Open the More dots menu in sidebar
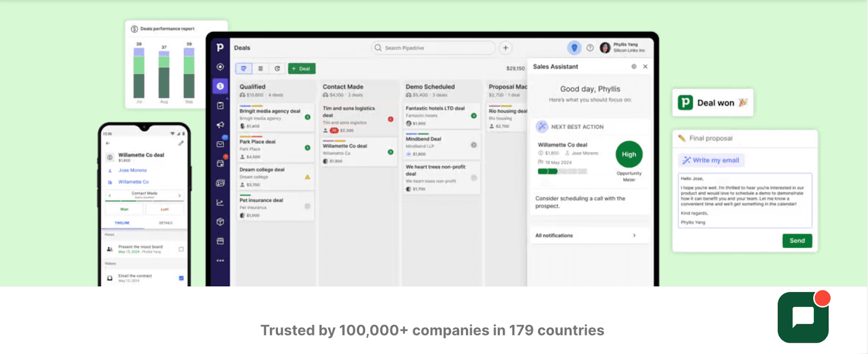 [220, 261]
